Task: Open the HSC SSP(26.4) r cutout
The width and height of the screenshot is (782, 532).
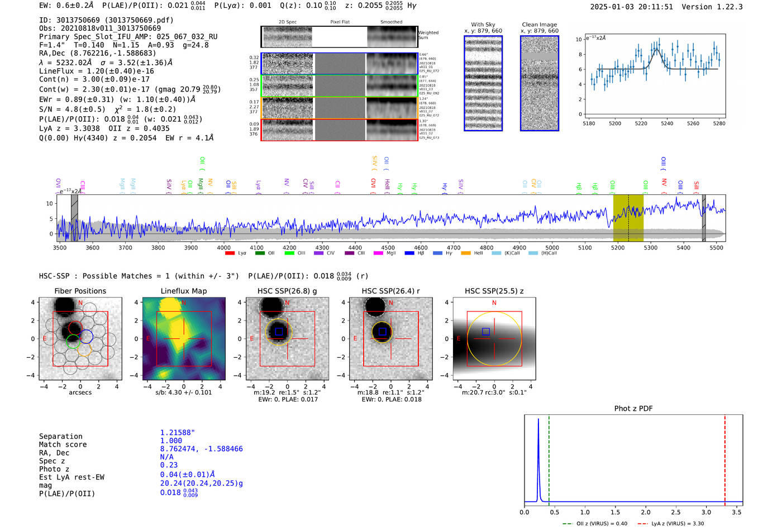Action: (x=390, y=338)
